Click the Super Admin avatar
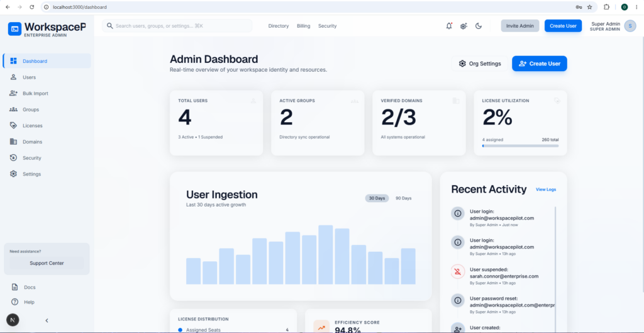 630,26
